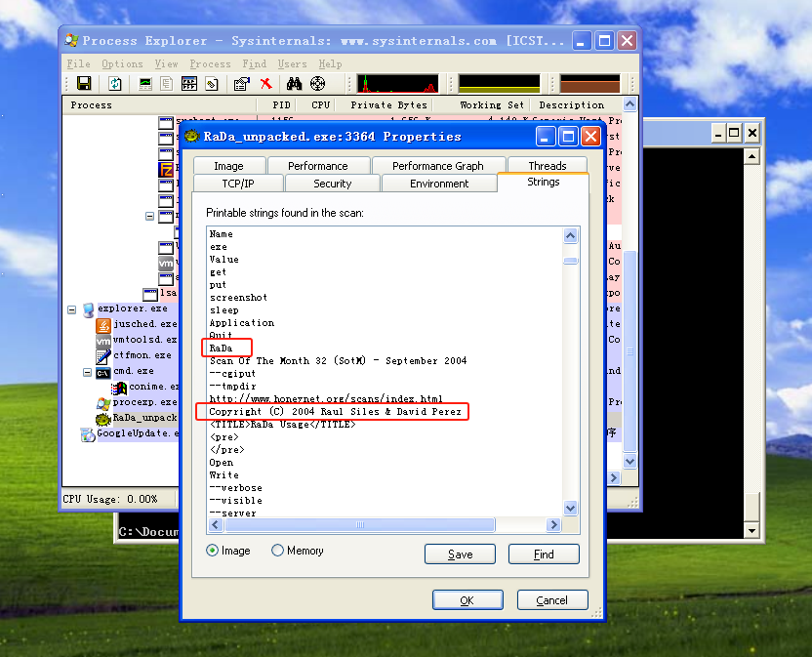The width and height of the screenshot is (812, 657).
Task: Click the red Kill Process icon
Action: pyautogui.click(x=266, y=83)
